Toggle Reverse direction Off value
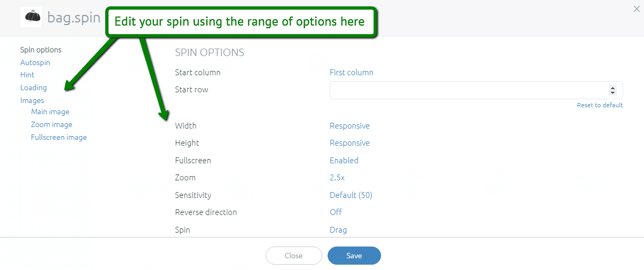Viewport: 644px width, 270px height. pos(336,212)
